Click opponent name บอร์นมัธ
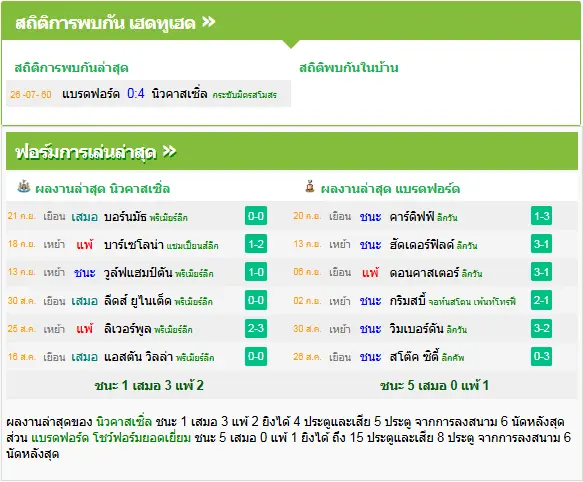Viewport: 583px width, 482px height. click(125, 216)
